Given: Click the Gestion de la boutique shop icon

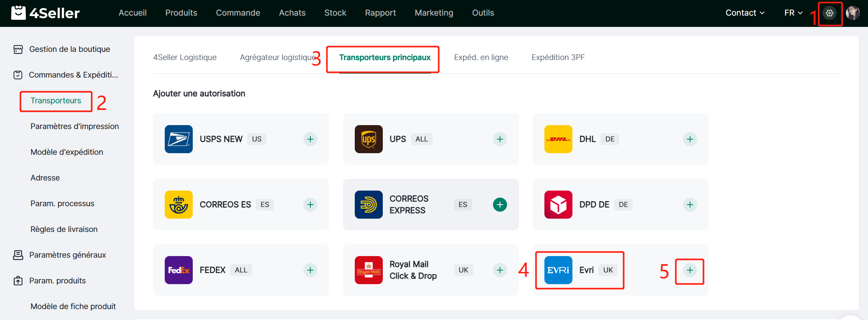Looking at the screenshot, I should tap(18, 49).
